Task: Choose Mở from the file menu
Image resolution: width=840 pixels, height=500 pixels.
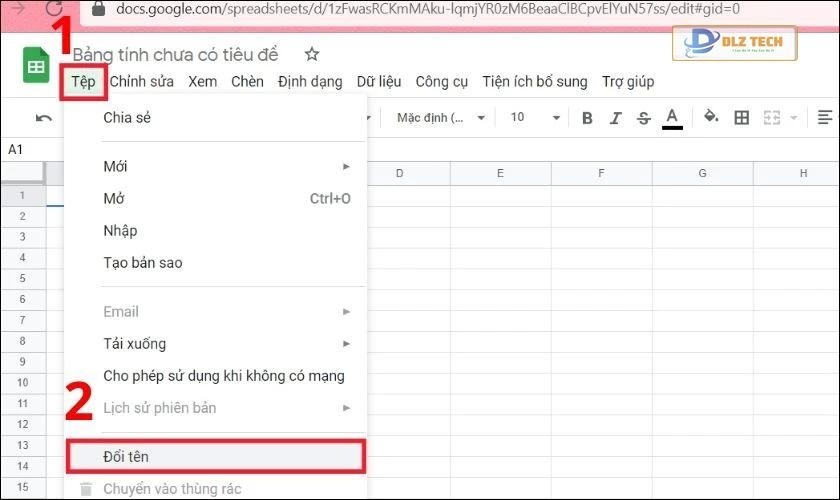Action: coord(215,199)
